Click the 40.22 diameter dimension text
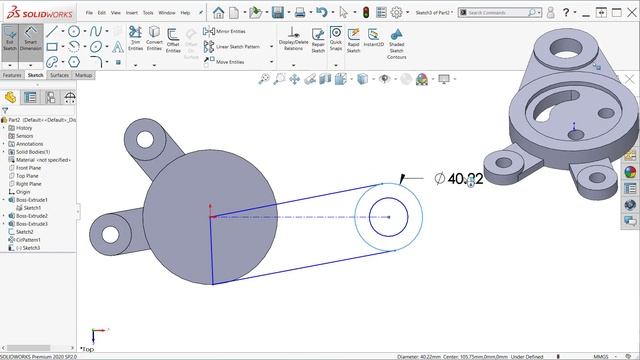The width and height of the screenshot is (640, 360). 465,179
